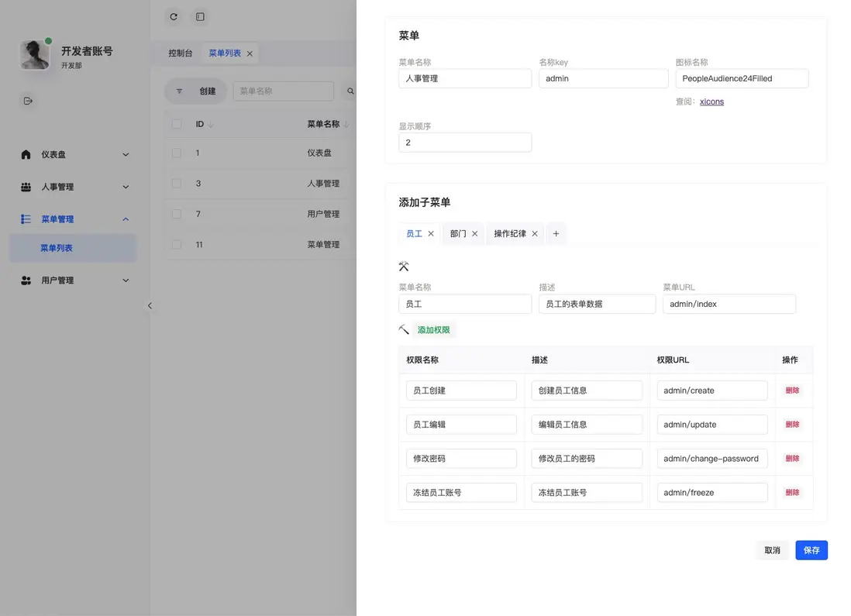The height and width of the screenshot is (616, 851).
Task: Toggle the select-all checkbox in table header
Action: pyautogui.click(x=177, y=124)
